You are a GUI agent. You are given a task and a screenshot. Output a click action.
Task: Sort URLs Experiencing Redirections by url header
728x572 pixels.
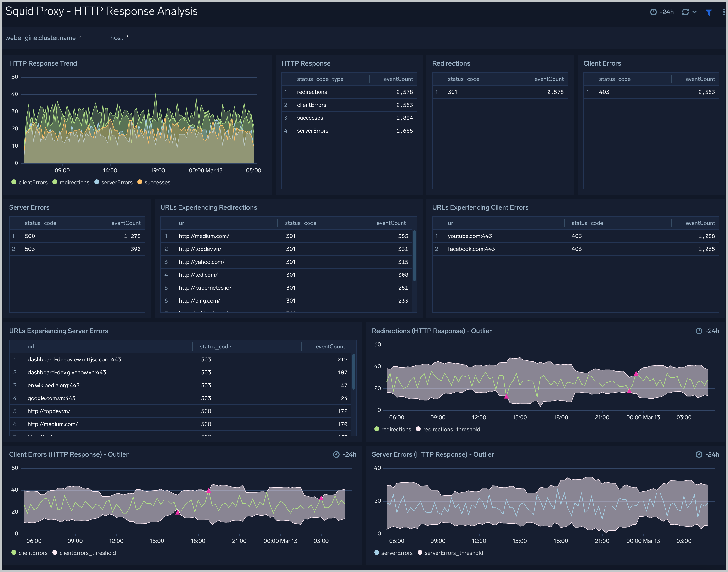[x=182, y=223]
